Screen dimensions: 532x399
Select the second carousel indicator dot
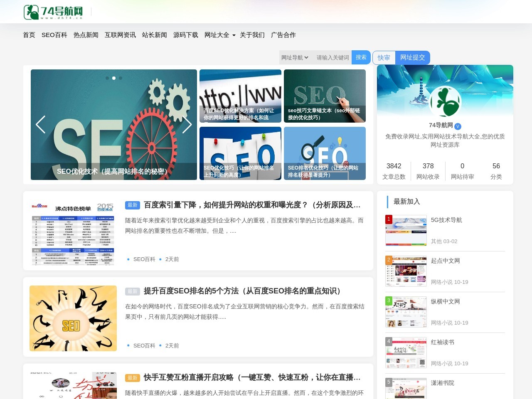[x=114, y=78]
